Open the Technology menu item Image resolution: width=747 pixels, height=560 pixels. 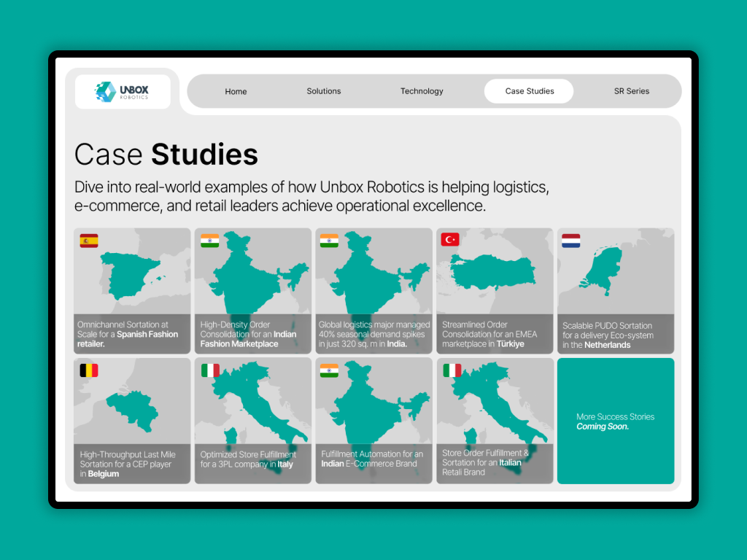click(x=422, y=91)
